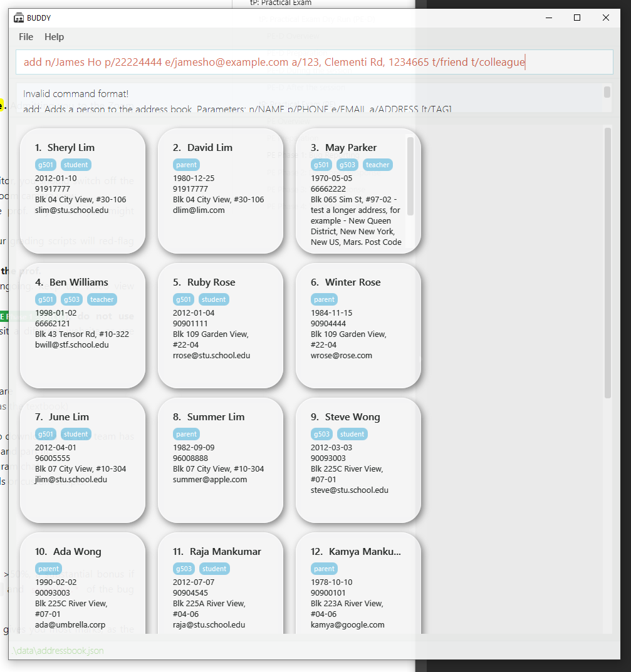Open the File menu
Viewport: 631px width, 672px height.
click(x=26, y=37)
